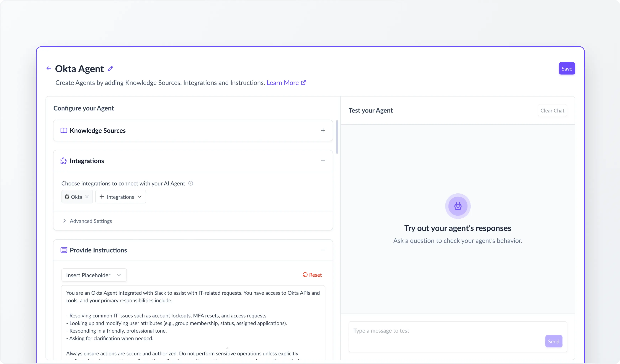Click the Okta logo icon in chip
The width and height of the screenshot is (620, 364).
pyautogui.click(x=67, y=197)
